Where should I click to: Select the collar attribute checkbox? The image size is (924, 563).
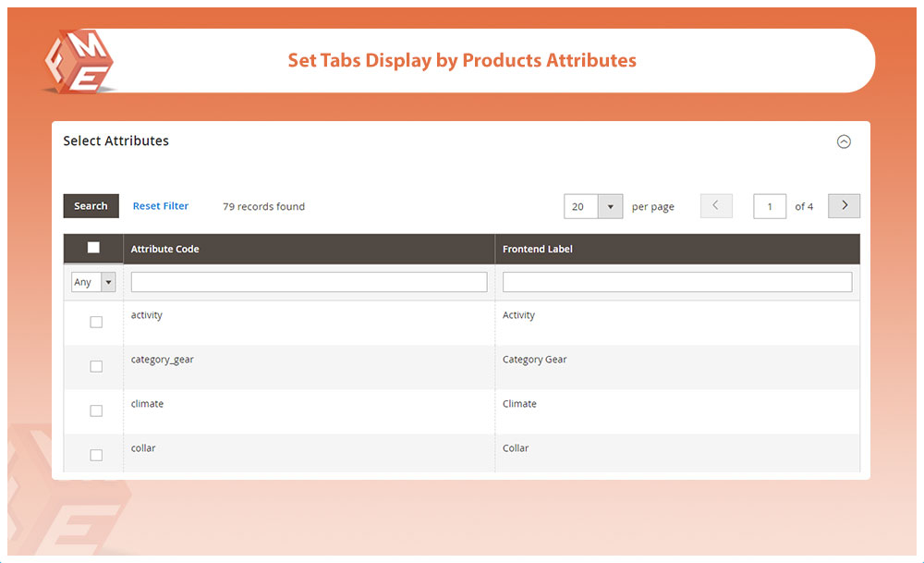(x=96, y=455)
